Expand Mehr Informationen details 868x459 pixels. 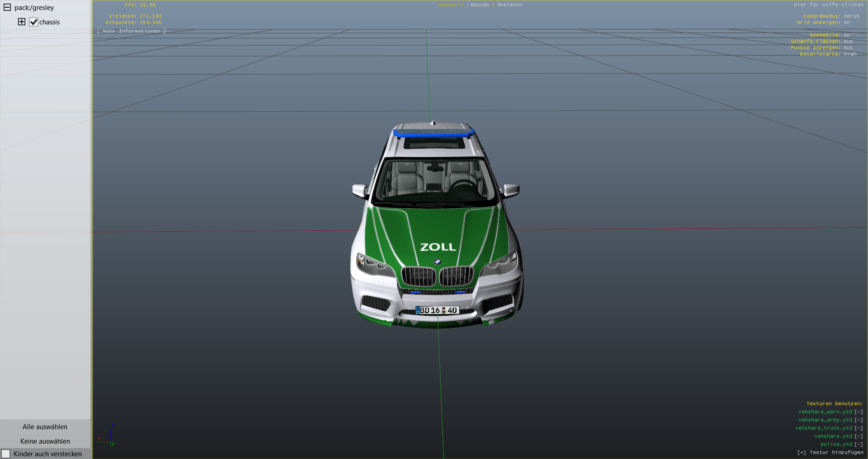point(132,31)
